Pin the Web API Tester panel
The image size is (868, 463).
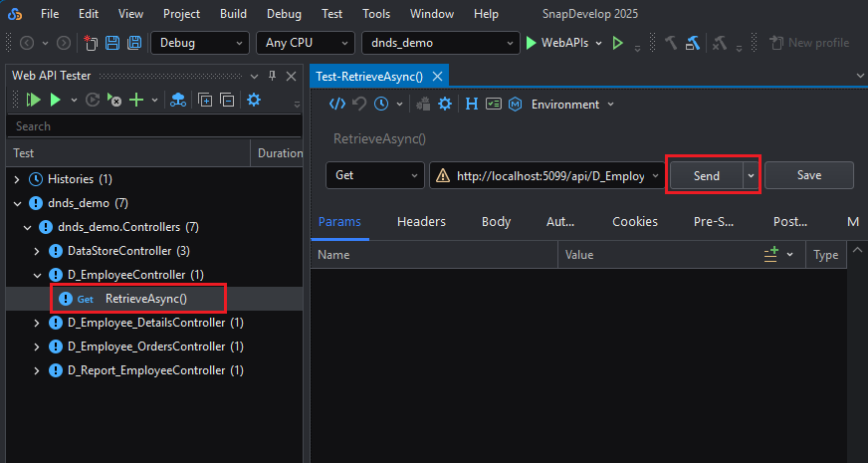[272, 76]
